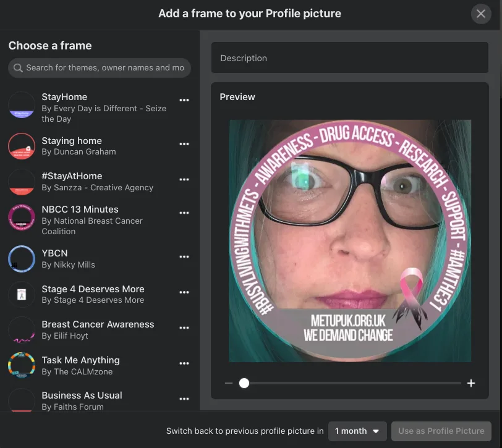Close the frame dialog with X
The image size is (502, 448).
point(481,14)
